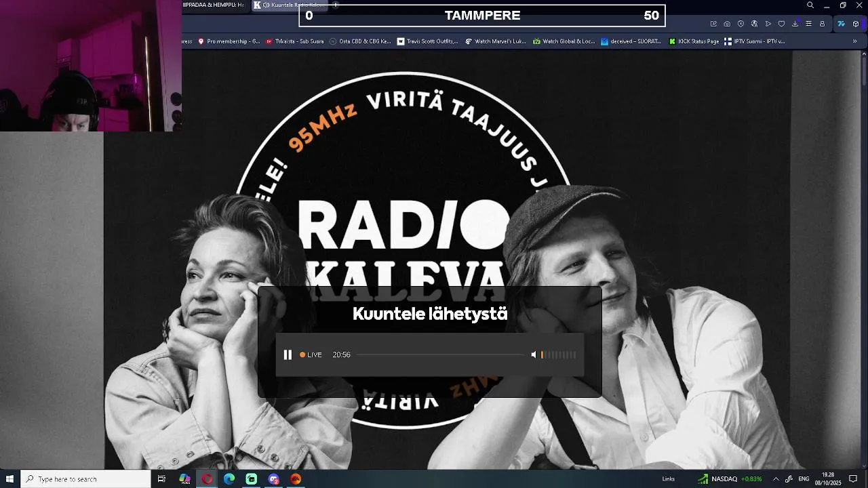Open the Travis Scott Outfits bookmark

[x=428, y=41]
